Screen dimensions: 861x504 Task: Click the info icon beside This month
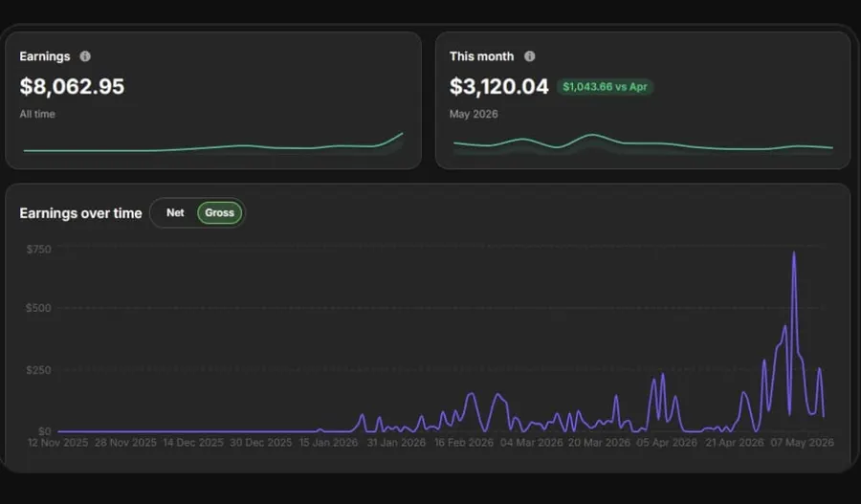tap(529, 56)
